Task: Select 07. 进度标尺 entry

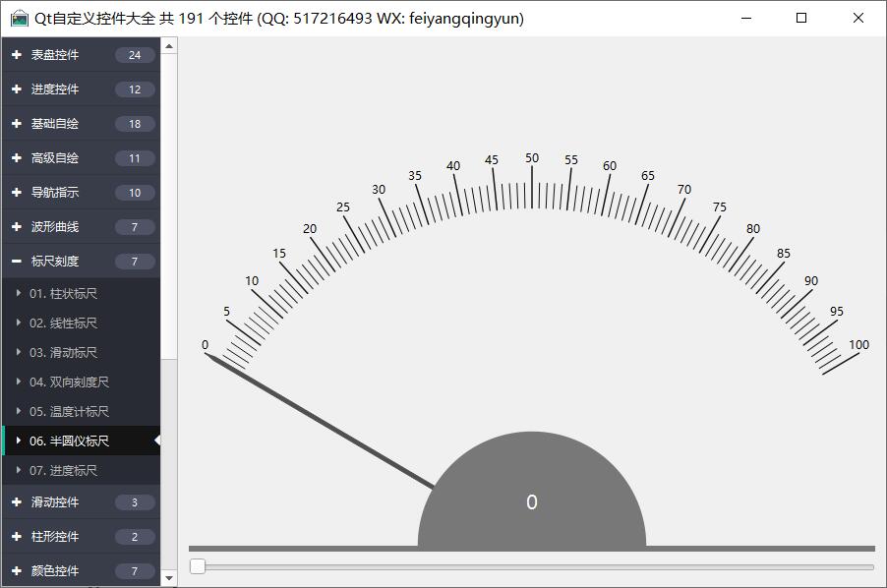Action: coord(63,471)
